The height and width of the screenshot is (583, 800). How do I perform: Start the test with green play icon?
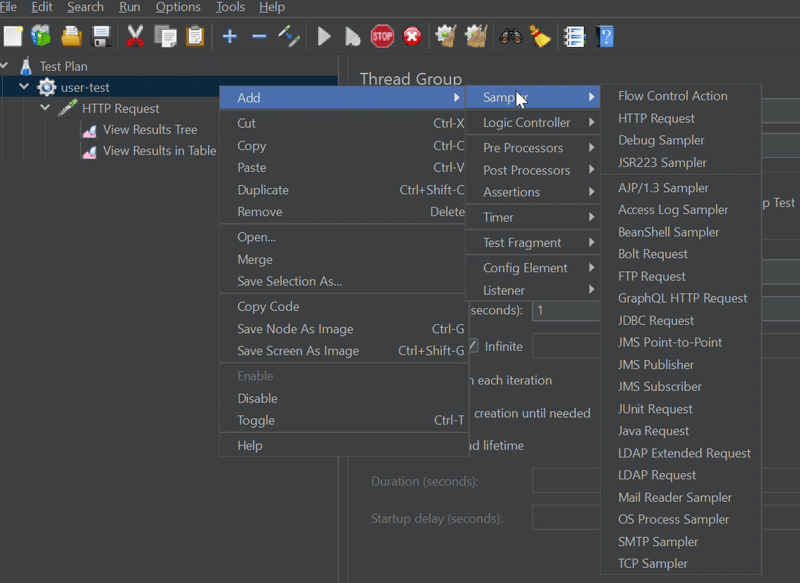click(x=324, y=36)
